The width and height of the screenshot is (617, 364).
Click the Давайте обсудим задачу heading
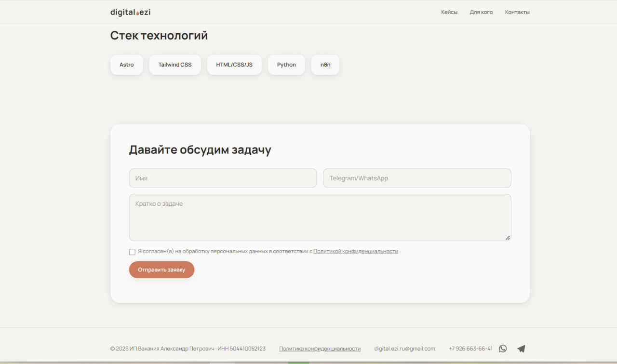click(200, 150)
